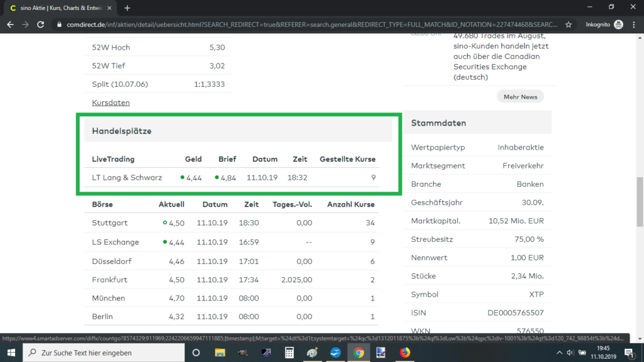Click the Frankfurt volume 2.025,00
This screenshot has width=644, height=362.
click(297, 280)
